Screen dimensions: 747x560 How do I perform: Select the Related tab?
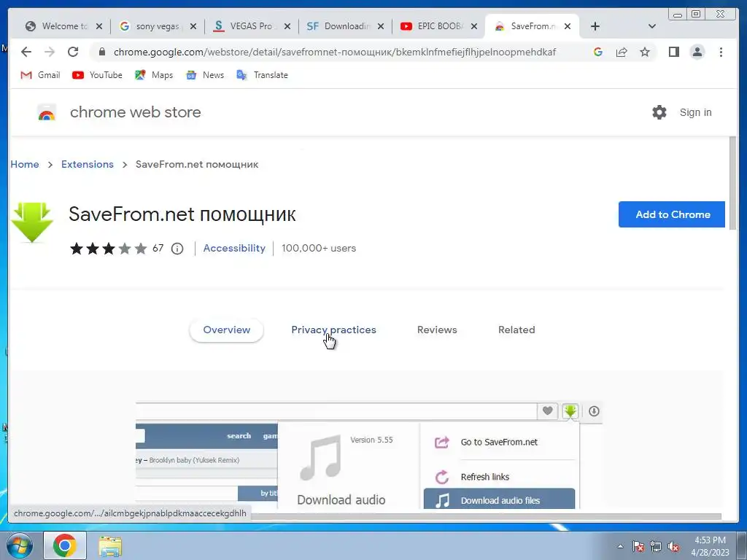click(516, 330)
